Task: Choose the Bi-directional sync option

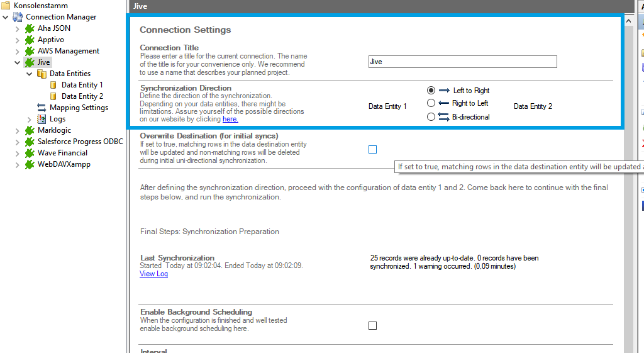Action: 431,116
